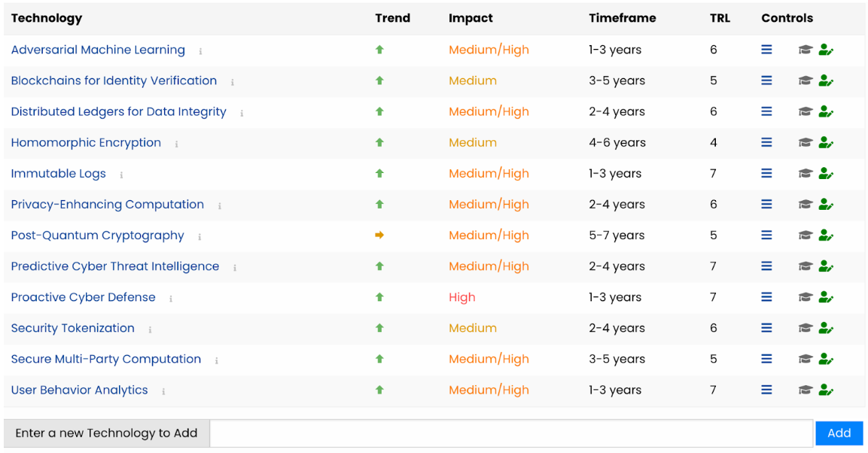Click green user-edit icon for Security Tokenization
This screenshot has height=453, width=868.
click(x=826, y=328)
